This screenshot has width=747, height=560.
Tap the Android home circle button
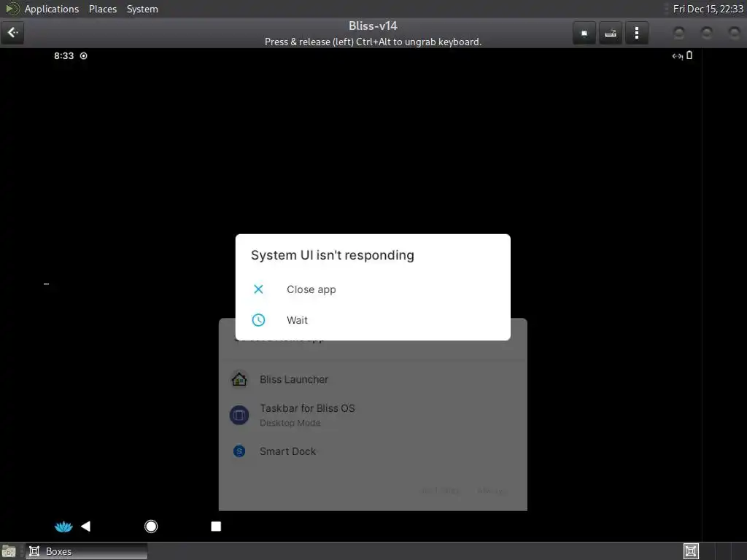151,526
